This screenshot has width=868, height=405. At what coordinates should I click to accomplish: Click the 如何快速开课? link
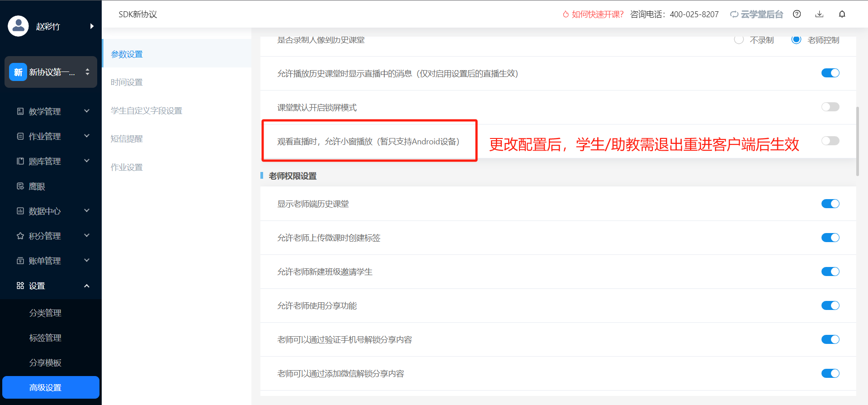[x=598, y=14]
